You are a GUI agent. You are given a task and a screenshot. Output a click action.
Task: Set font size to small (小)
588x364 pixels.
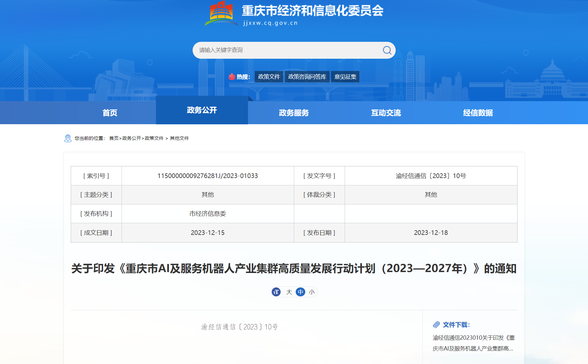pyautogui.click(x=312, y=292)
